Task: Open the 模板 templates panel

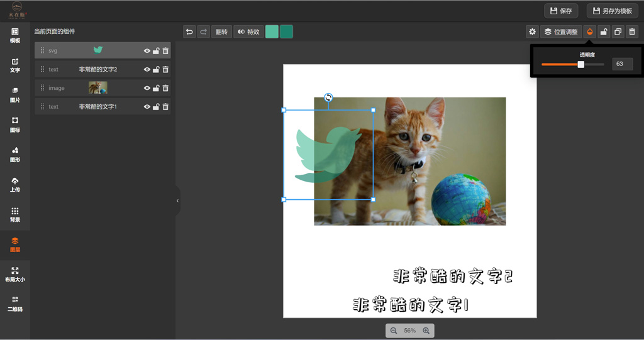Action: tap(15, 36)
